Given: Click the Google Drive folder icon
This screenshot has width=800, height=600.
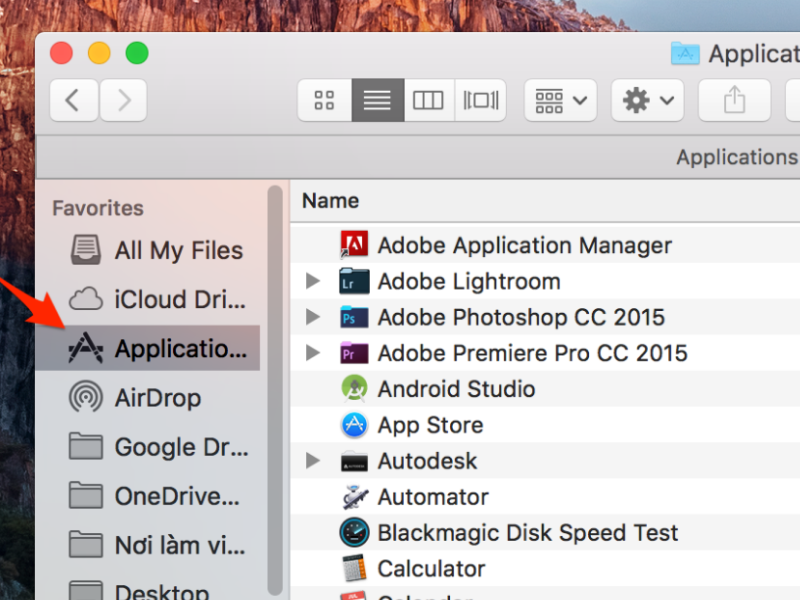Looking at the screenshot, I should tap(86, 446).
